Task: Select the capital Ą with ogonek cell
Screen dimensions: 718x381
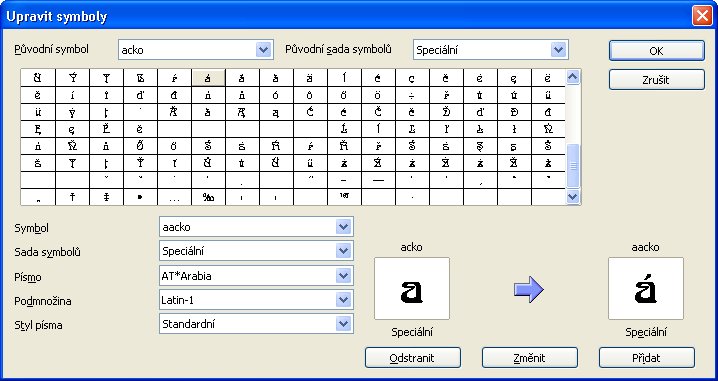Action: pyautogui.click(x=242, y=112)
